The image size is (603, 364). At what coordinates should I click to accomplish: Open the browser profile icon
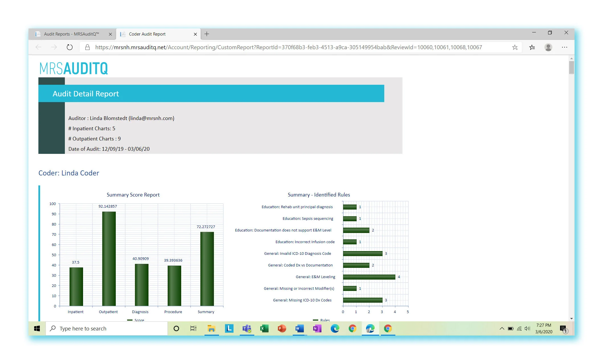[x=548, y=47]
